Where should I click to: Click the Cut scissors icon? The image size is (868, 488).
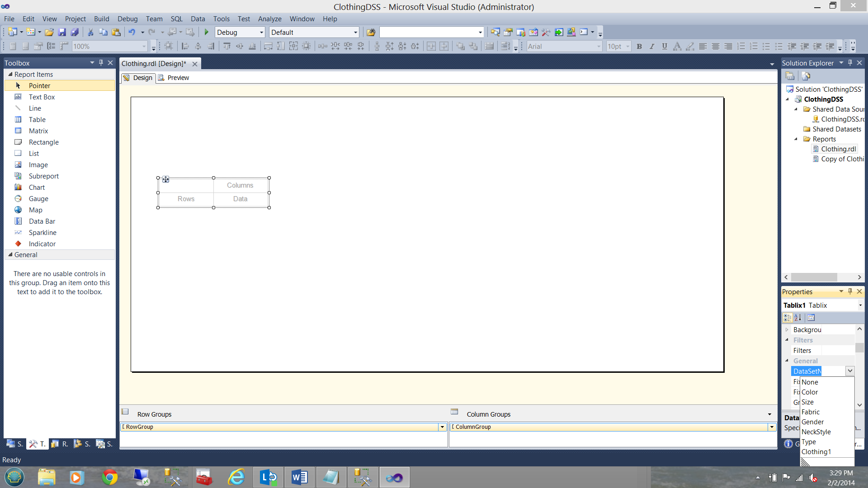pyautogui.click(x=90, y=32)
